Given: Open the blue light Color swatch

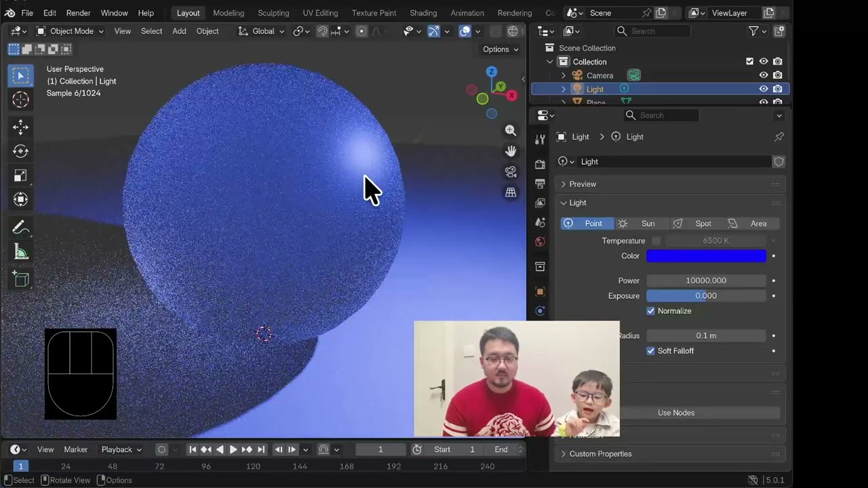Looking at the screenshot, I should [x=706, y=256].
